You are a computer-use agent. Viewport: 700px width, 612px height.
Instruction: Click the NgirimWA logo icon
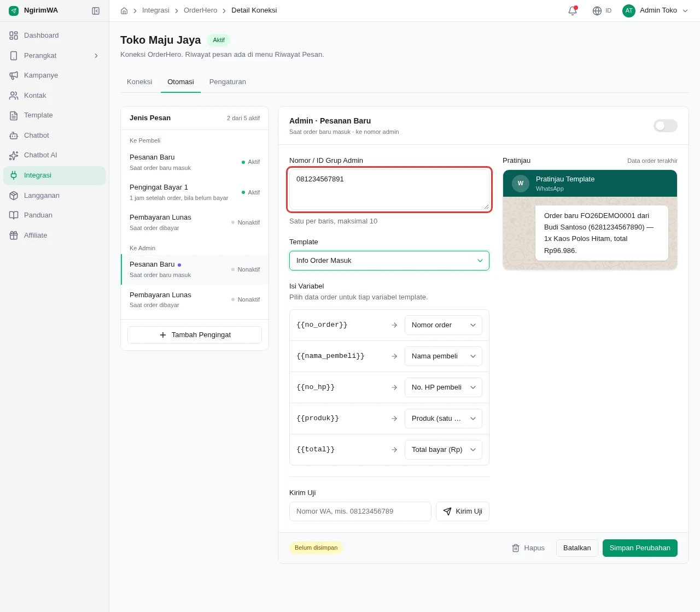click(x=14, y=10)
